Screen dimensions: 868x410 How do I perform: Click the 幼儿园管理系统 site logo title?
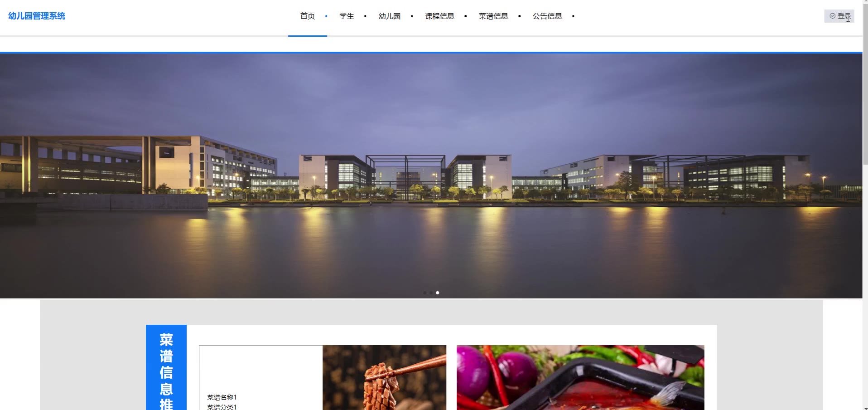(x=37, y=16)
